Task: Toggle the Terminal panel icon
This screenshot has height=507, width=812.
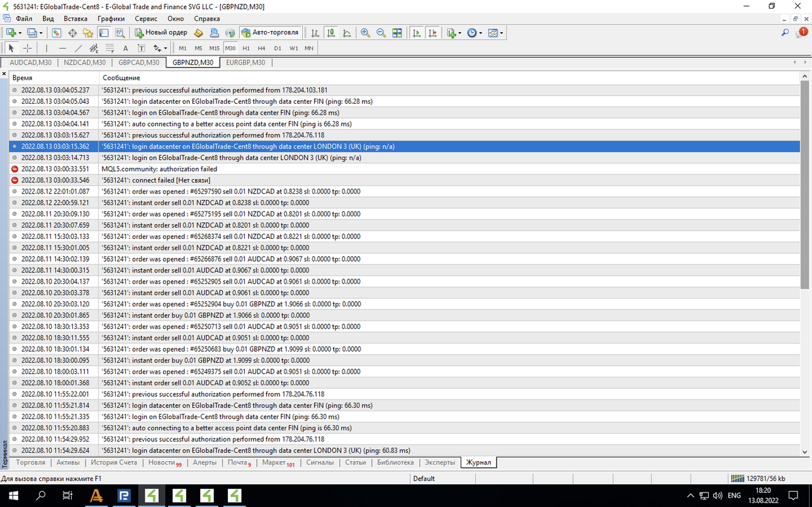Action: [104, 33]
